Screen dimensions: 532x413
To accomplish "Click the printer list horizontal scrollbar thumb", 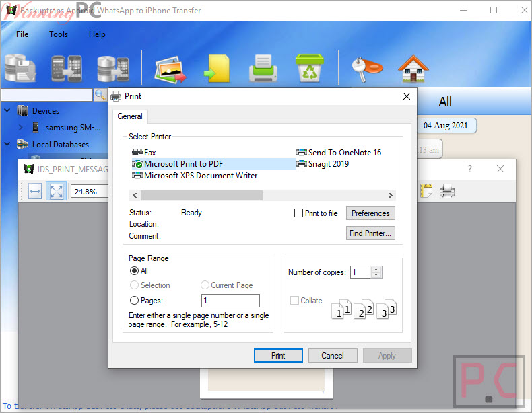I will (201, 196).
